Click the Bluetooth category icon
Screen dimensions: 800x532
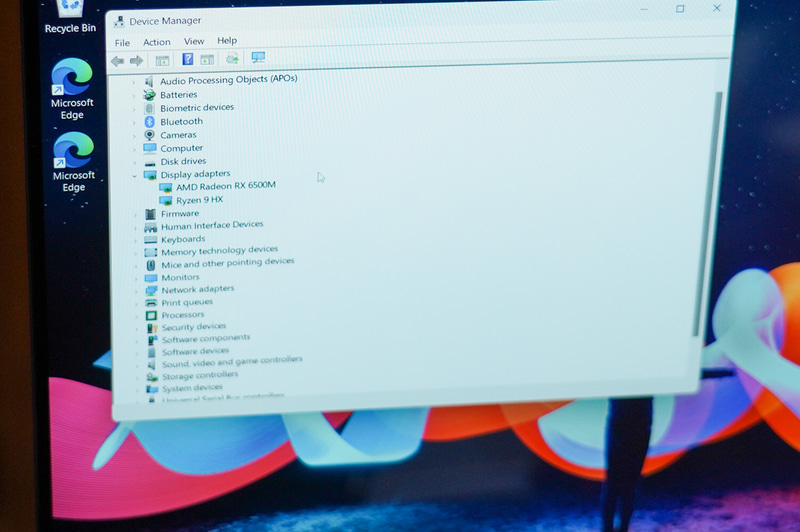149,121
